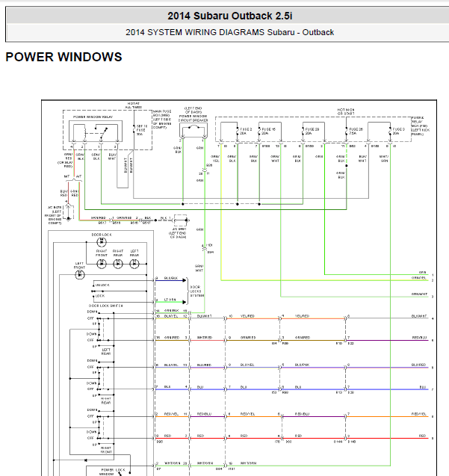Viewport: 449px width, 476px height.
Task: Click the "D7" connector label
Action: (x=158, y=469)
